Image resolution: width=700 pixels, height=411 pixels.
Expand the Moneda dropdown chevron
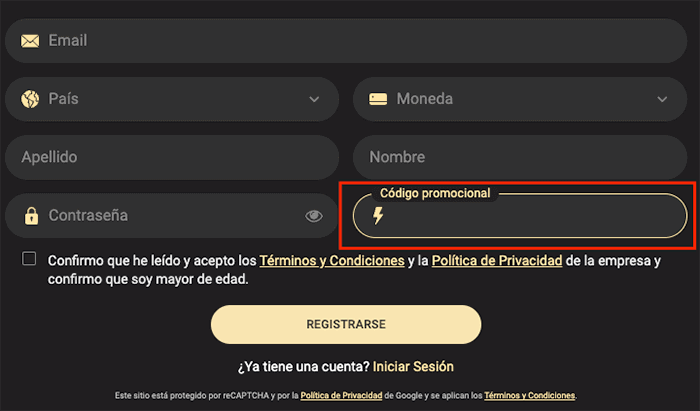coord(662,99)
